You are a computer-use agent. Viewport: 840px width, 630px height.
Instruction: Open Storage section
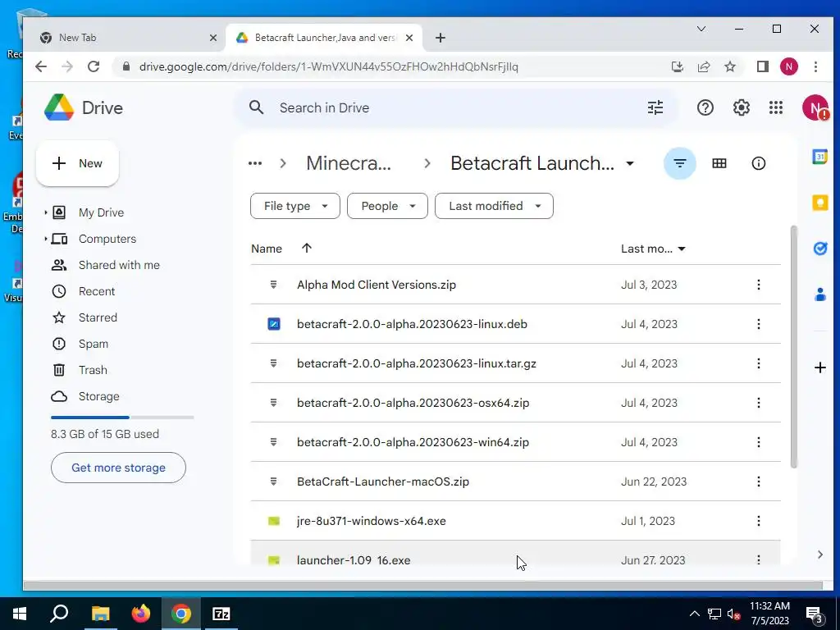point(98,396)
